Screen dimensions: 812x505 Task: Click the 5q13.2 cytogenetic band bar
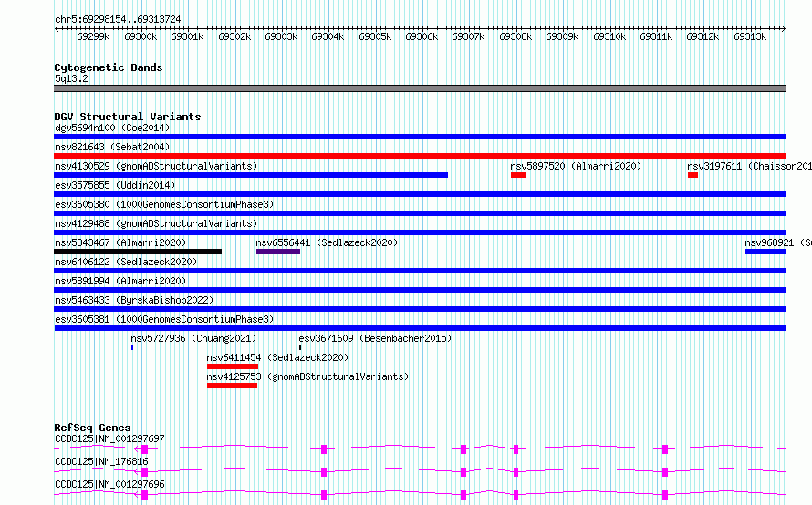(x=420, y=88)
